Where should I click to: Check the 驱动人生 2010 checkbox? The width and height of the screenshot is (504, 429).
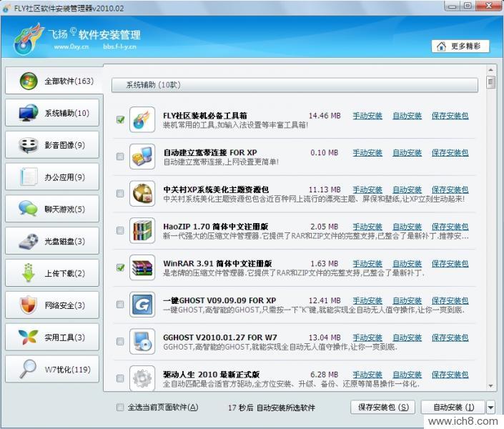[120, 378]
